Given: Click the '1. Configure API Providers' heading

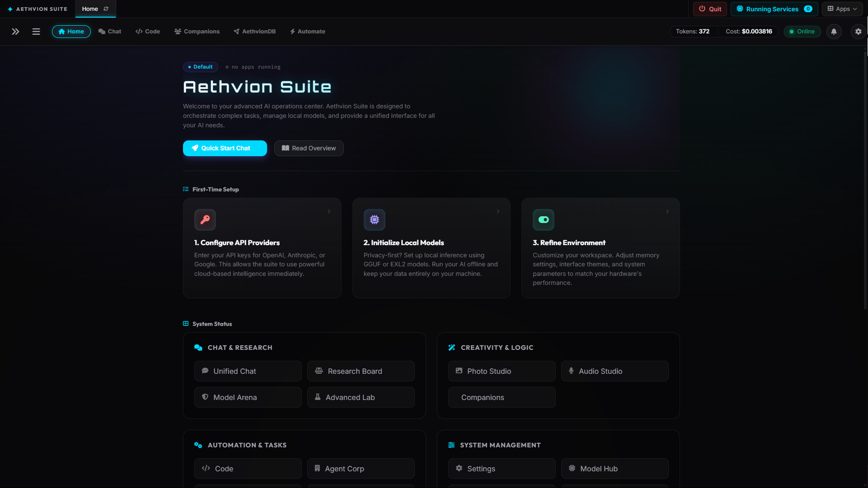Looking at the screenshot, I should click(x=237, y=243).
